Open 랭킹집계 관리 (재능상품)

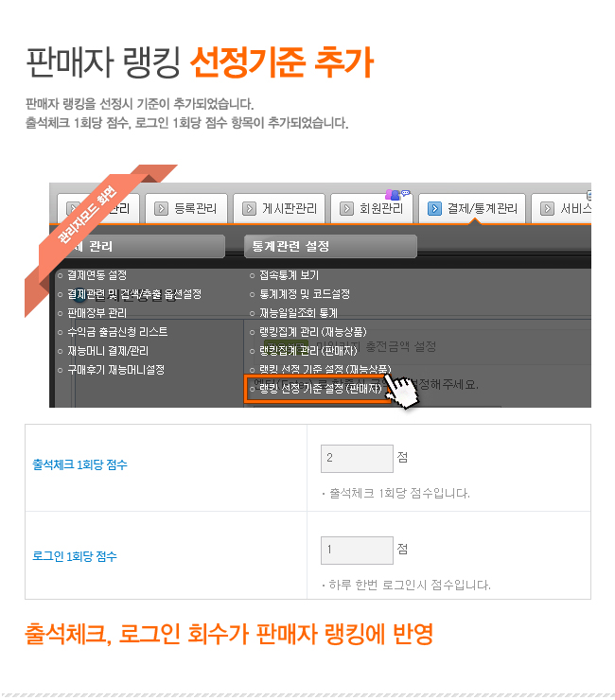313,332
